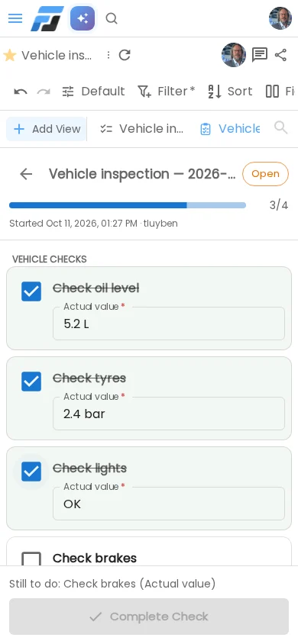Image resolution: width=298 pixels, height=644 pixels.
Task: Tick the Check brakes checkbox
Action: tap(31, 559)
